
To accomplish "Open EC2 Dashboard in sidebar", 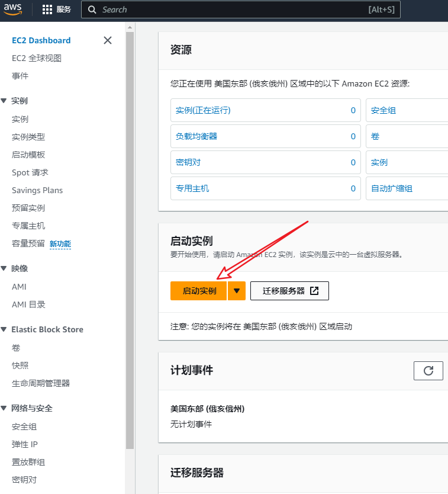I will click(41, 40).
